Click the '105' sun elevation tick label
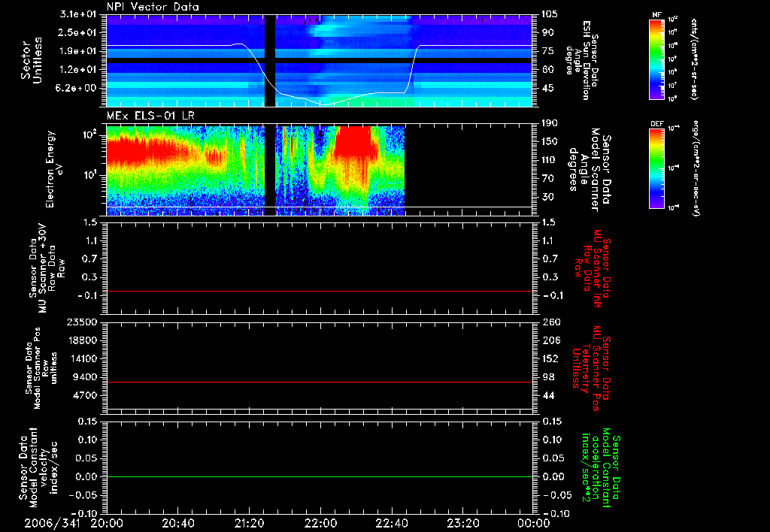 coord(550,14)
